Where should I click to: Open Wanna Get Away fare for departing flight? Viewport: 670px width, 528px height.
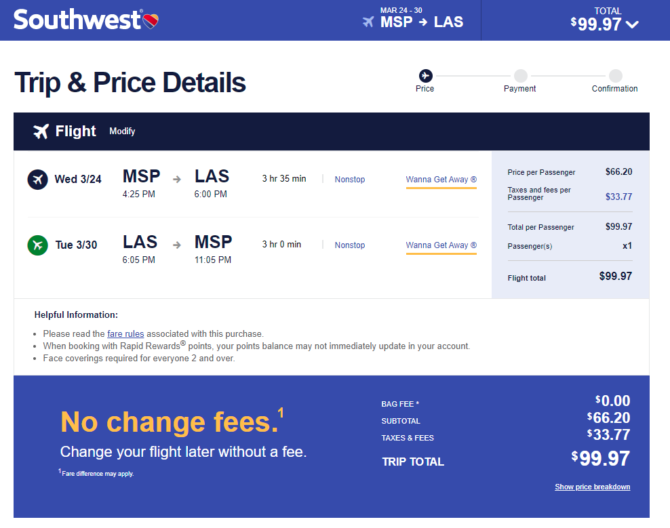pyautogui.click(x=441, y=179)
